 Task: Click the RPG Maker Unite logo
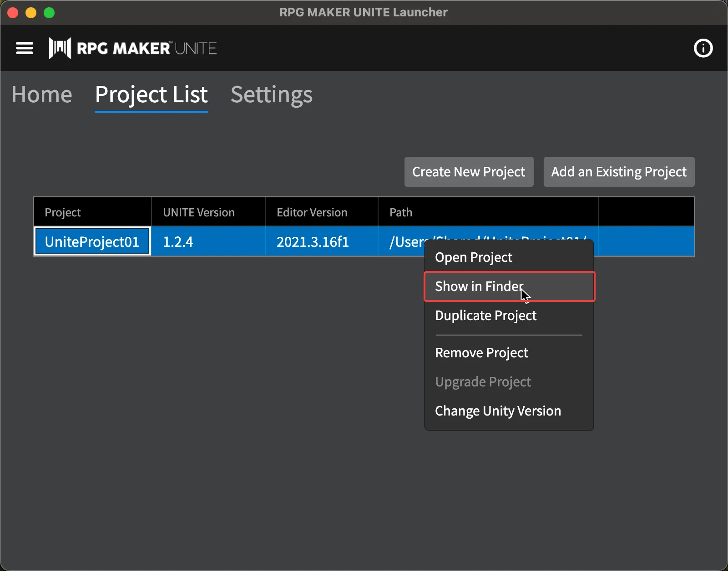tap(133, 48)
